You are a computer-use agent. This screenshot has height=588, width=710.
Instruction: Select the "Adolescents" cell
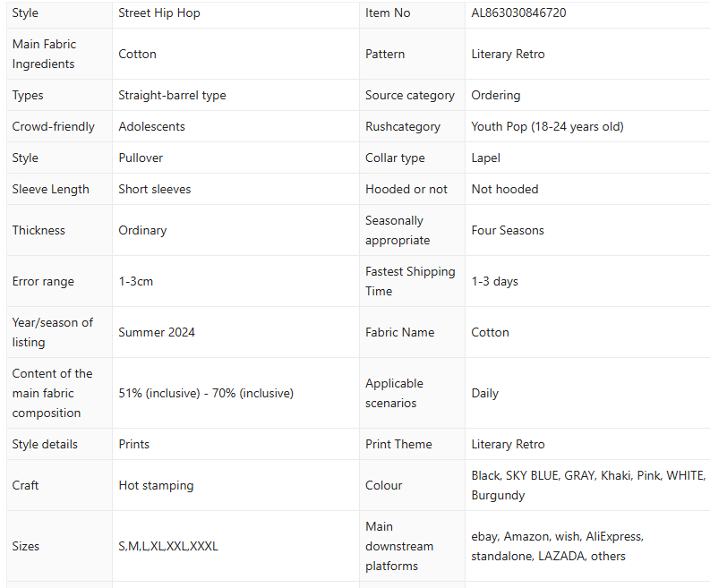click(151, 126)
